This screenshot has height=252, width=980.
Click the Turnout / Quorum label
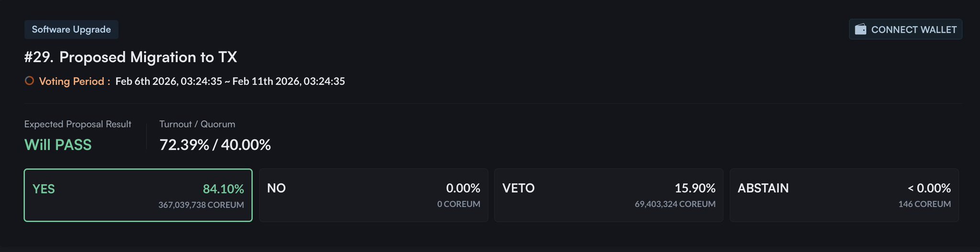197,124
